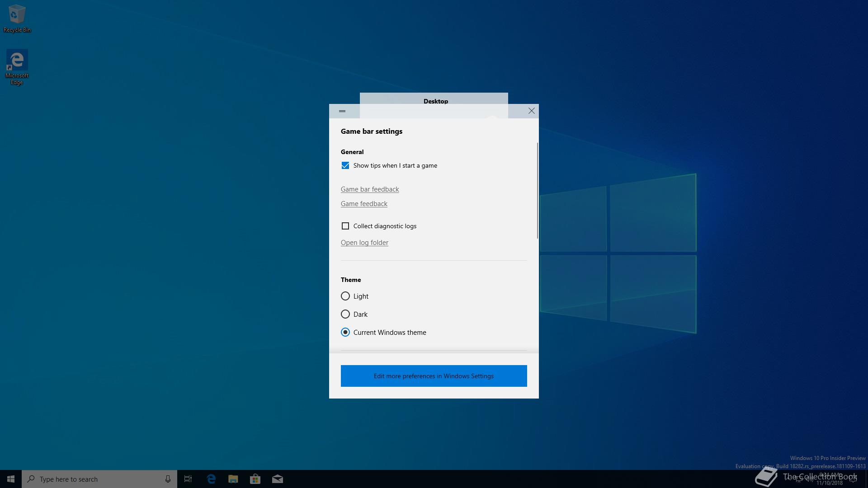Click the Theme section heading

click(x=351, y=280)
